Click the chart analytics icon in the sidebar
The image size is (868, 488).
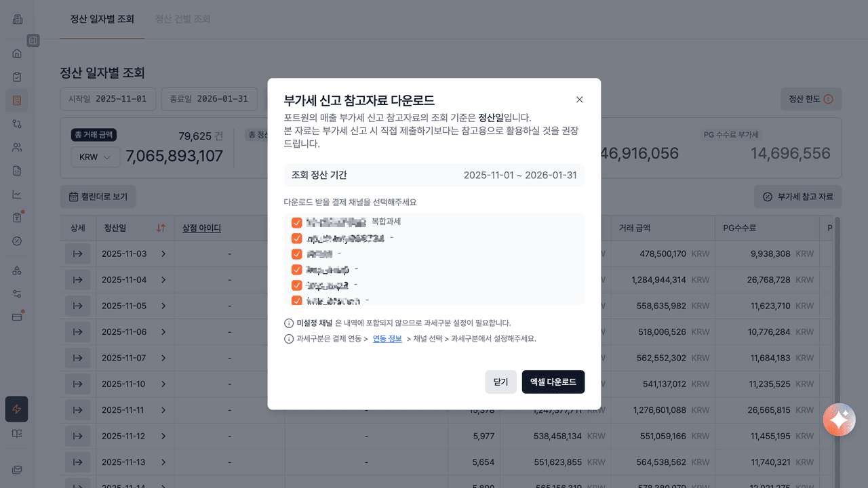coord(17,195)
